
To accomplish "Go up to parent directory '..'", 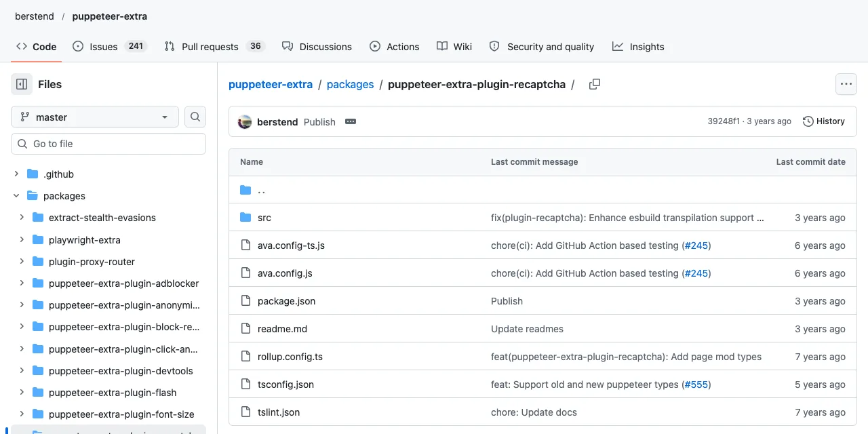I will [x=261, y=190].
